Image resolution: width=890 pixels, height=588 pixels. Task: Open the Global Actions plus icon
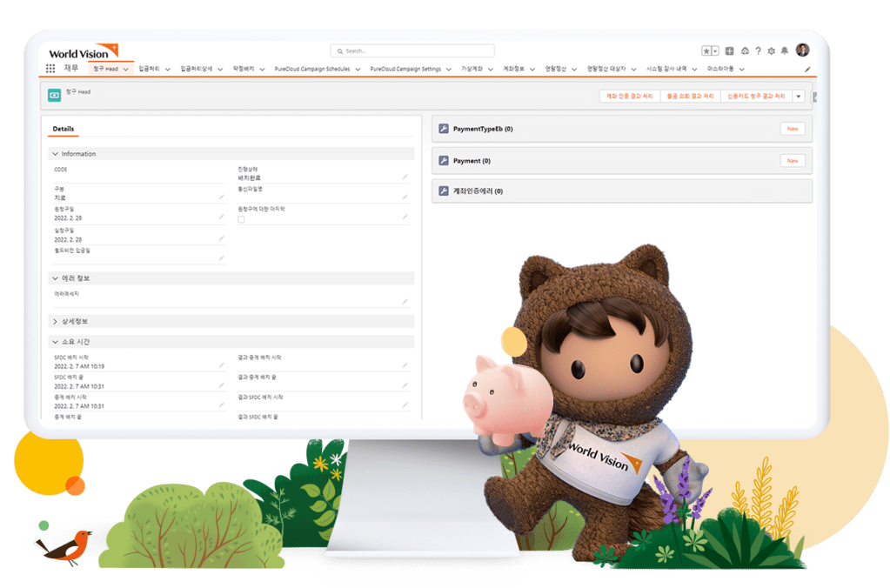tap(729, 51)
